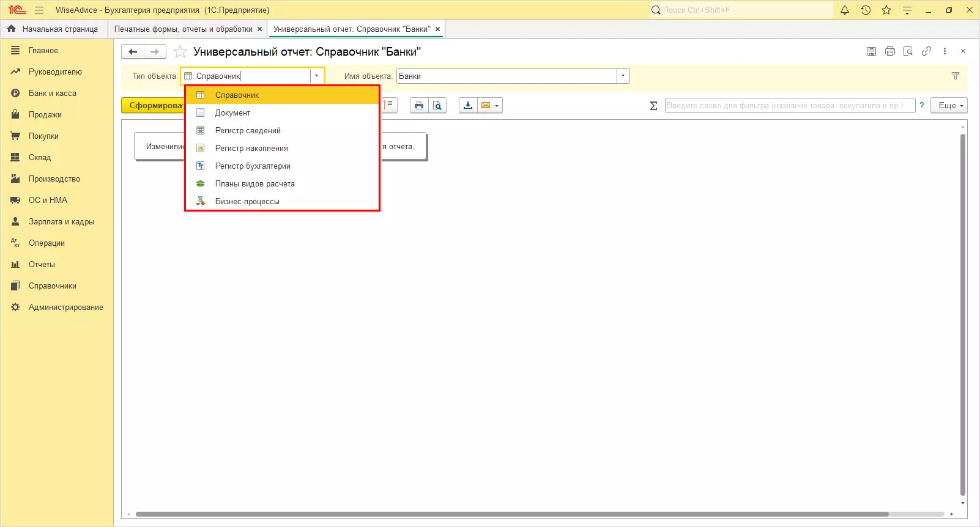Viewport: 980px width, 527px height.
Task: Open the send by email dropdown
Action: pos(490,105)
